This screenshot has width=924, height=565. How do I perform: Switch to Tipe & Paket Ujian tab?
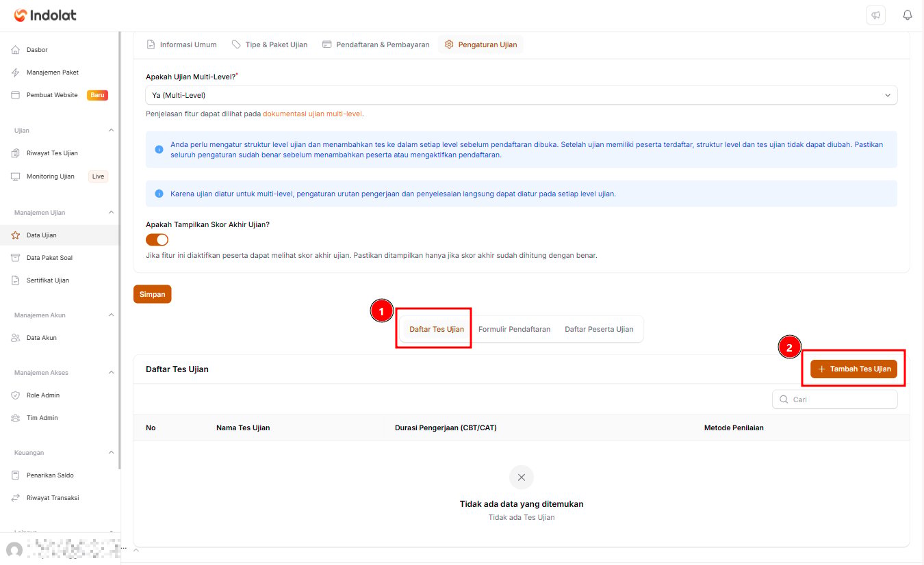(270, 44)
